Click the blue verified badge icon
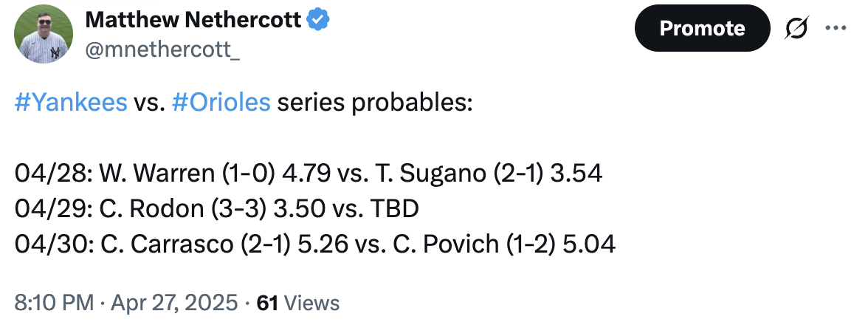Image resolution: width=868 pixels, height=325 pixels. click(318, 20)
